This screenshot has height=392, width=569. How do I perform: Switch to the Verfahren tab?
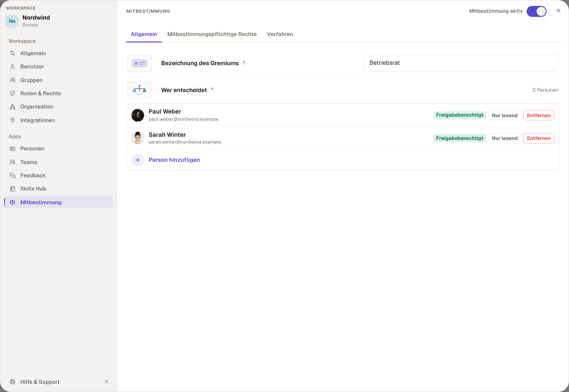click(280, 34)
